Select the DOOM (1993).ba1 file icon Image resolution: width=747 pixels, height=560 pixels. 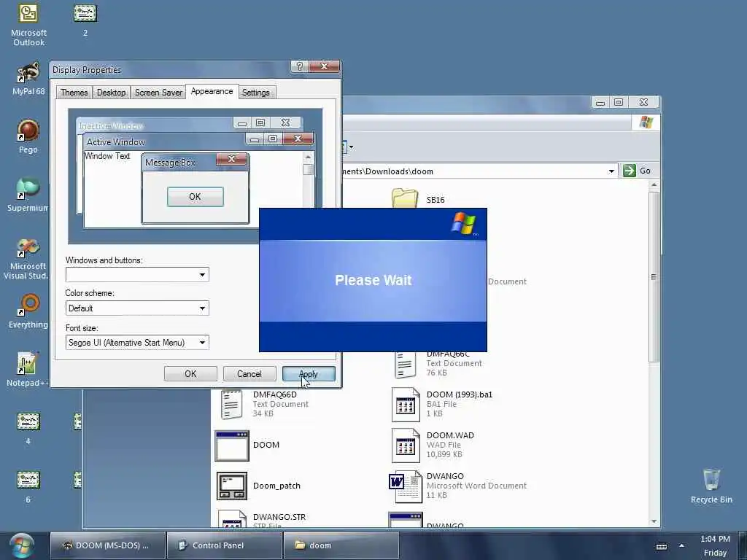tap(406, 404)
